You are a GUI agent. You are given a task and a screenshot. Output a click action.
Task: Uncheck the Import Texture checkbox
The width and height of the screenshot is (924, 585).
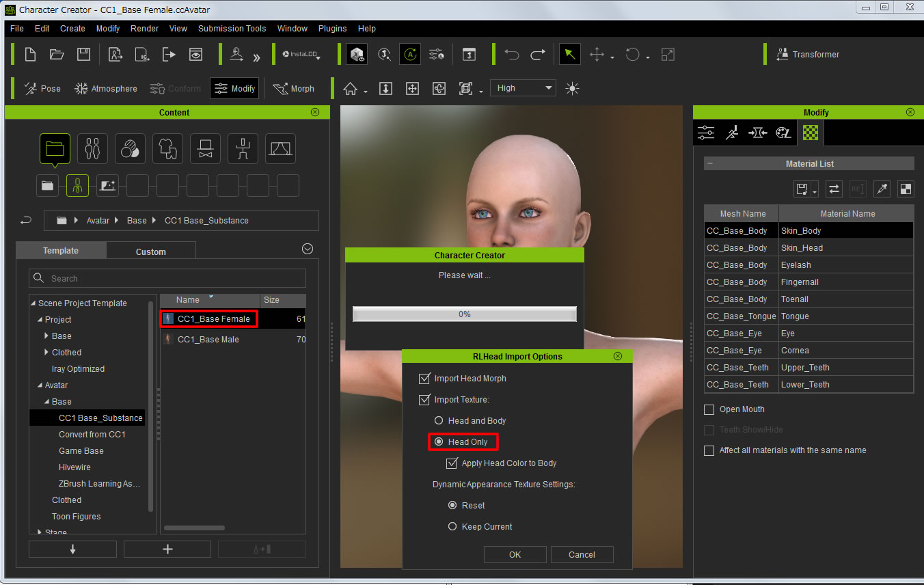point(424,399)
